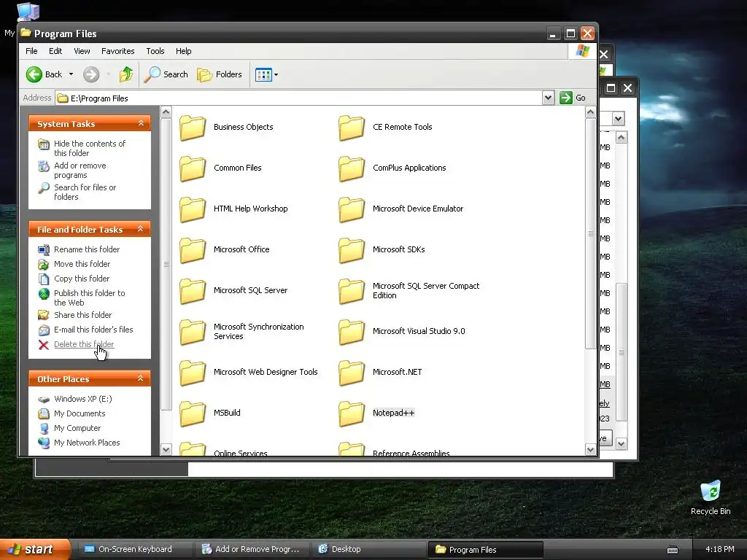Open the Help menu
Viewport: 747px width, 560px height.
(x=183, y=51)
